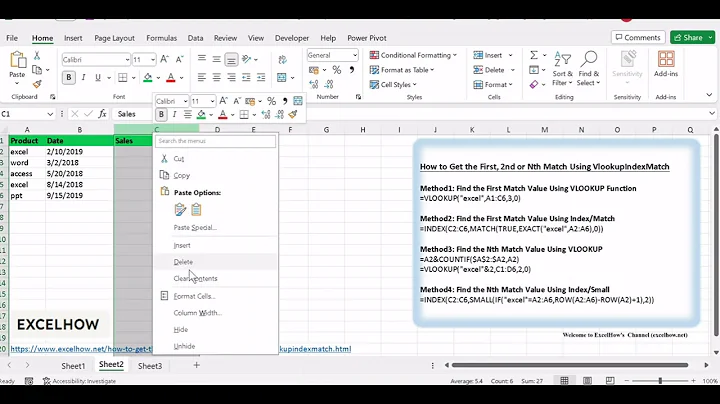
Task: Open the Home ribbon tab
Action: point(42,38)
